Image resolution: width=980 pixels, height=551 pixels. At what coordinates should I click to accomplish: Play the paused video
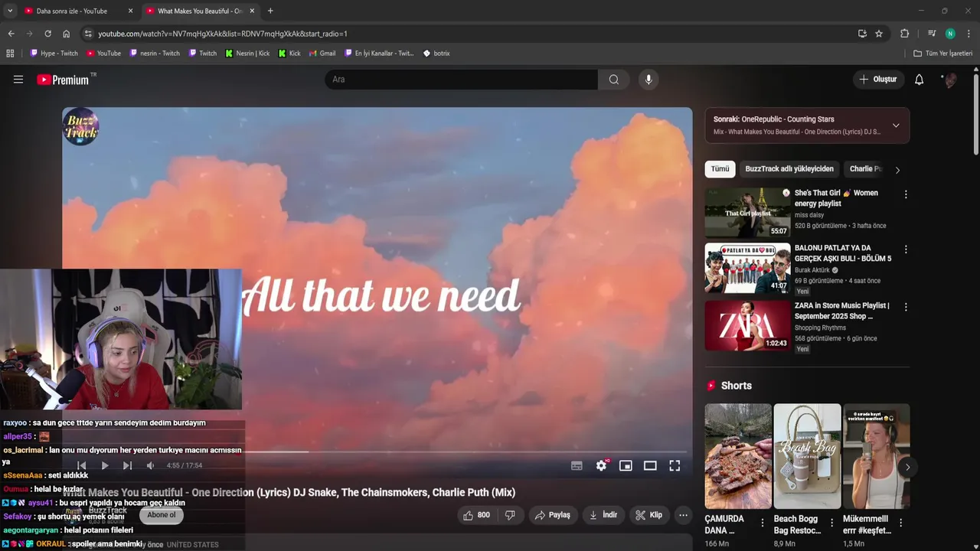pyautogui.click(x=105, y=465)
